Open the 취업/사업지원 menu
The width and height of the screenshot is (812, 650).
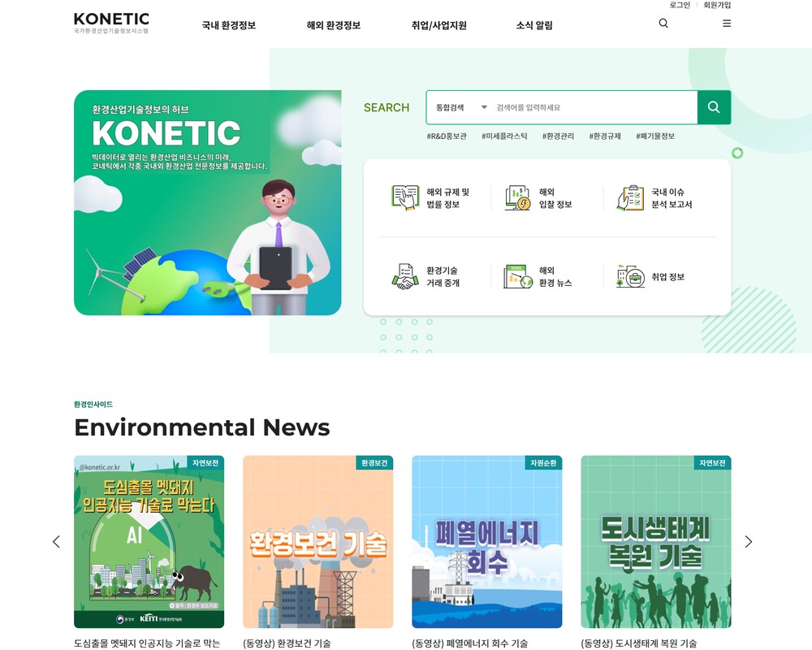pos(438,25)
